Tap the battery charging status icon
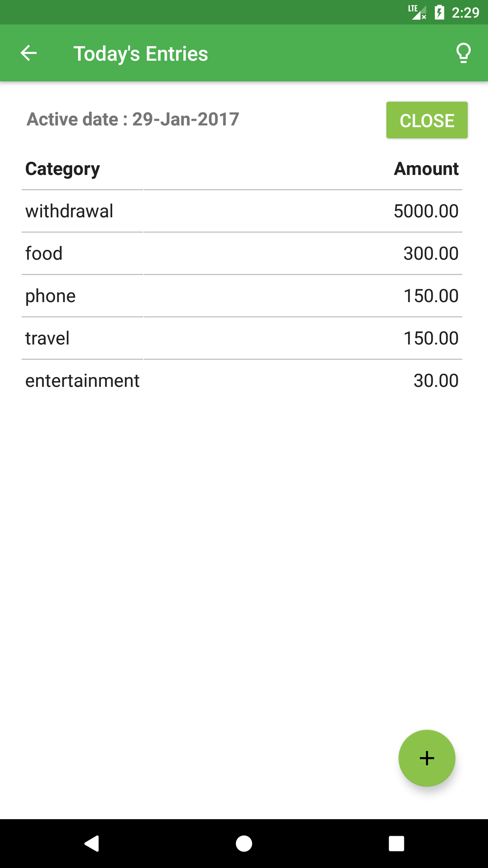Viewport: 488px width, 868px height. click(x=439, y=13)
